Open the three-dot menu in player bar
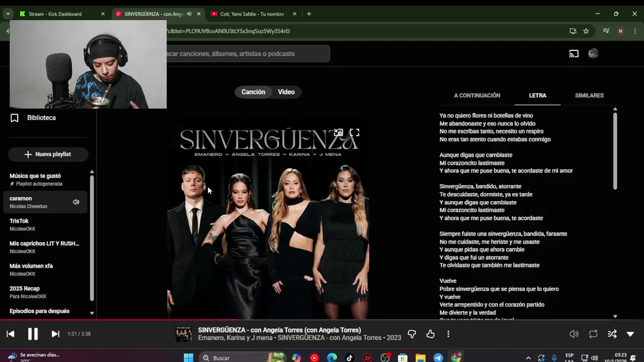Viewport: 644px width, 362px height. tap(448, 334)
